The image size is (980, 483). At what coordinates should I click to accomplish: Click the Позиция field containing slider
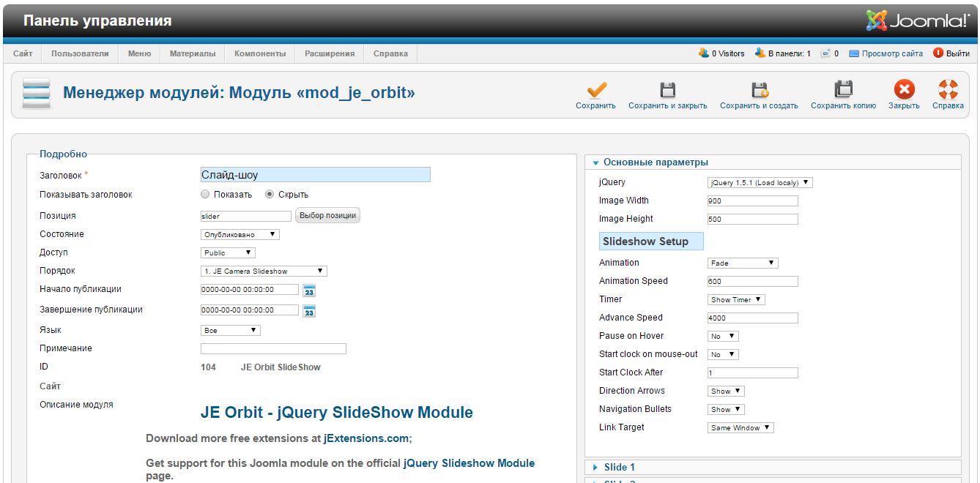246,217
